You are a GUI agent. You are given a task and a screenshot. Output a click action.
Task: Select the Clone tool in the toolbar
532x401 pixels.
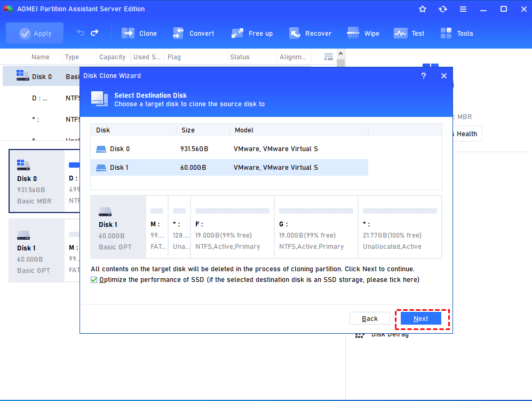point(139,33)
